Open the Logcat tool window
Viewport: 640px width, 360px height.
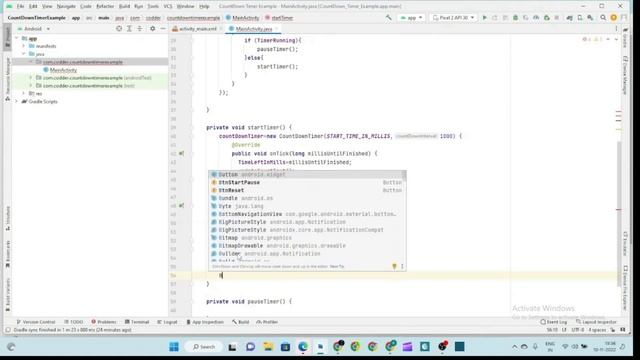[167, 322]
